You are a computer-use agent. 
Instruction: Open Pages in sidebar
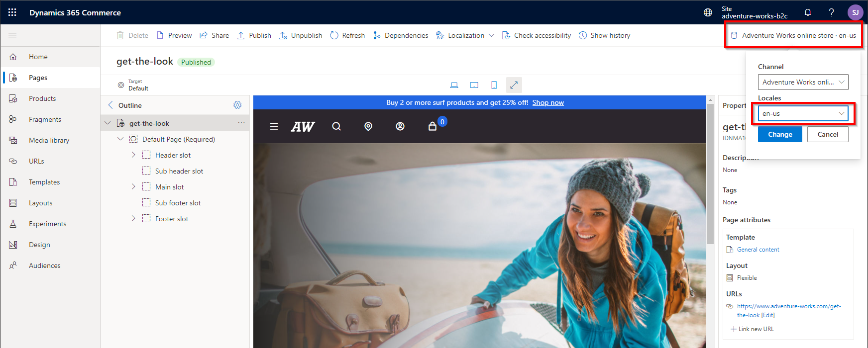coord(50,78)
